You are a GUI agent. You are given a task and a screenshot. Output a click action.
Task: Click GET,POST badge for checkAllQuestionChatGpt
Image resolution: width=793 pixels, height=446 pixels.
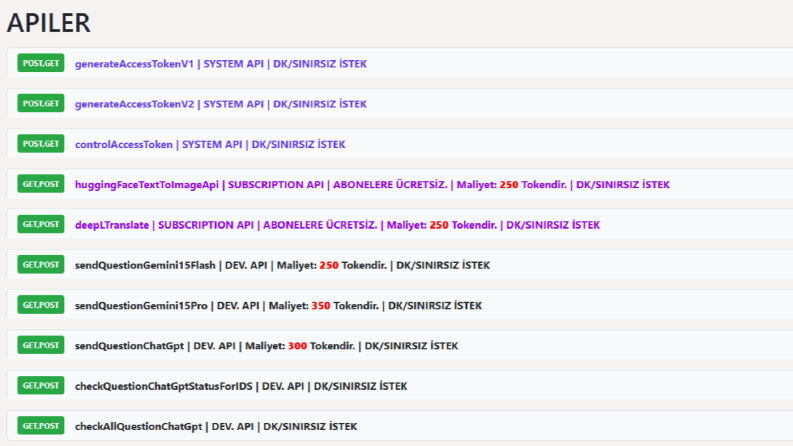tap(40, 426)
